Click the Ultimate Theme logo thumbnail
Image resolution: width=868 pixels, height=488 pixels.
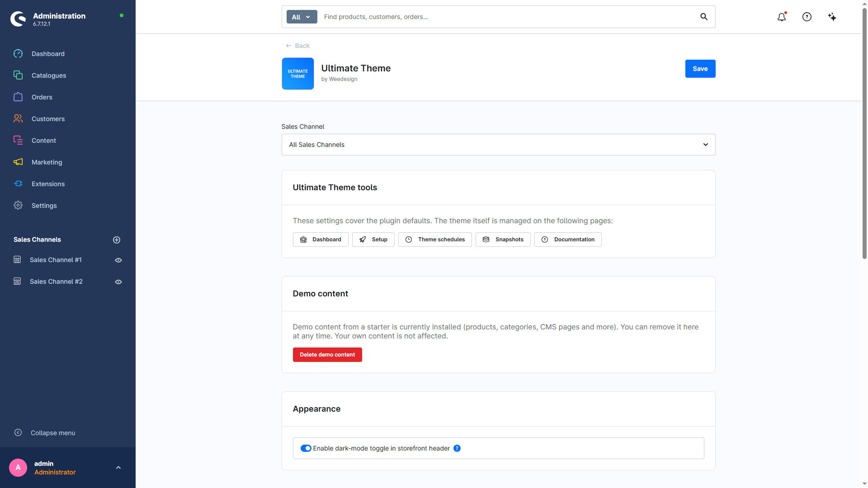coord(298,74)
